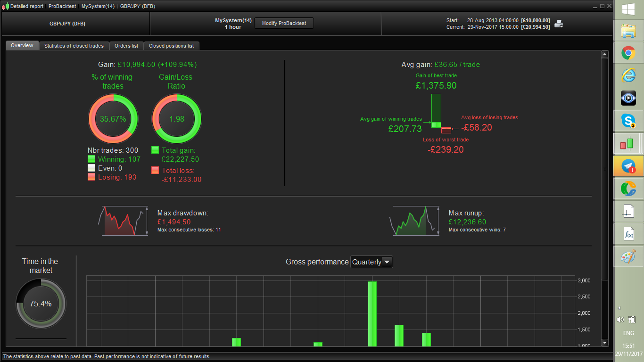Click the Detailed report title bar icon
The height and width of the screenshot is (362, 644).
click(6, 6)
